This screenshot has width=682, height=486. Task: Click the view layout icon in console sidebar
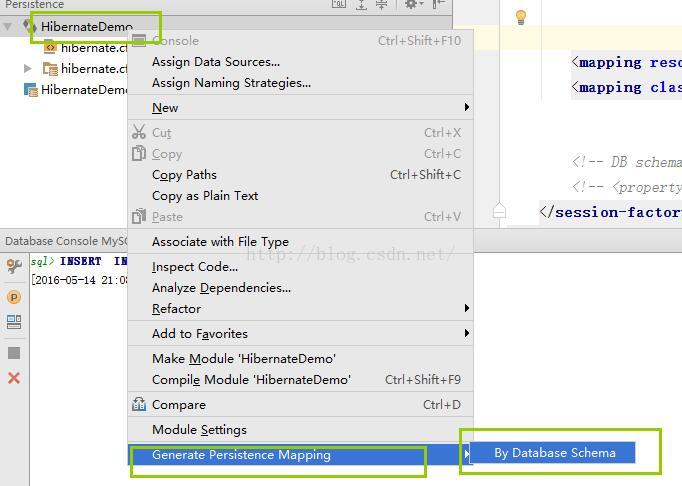click(14, 322)
